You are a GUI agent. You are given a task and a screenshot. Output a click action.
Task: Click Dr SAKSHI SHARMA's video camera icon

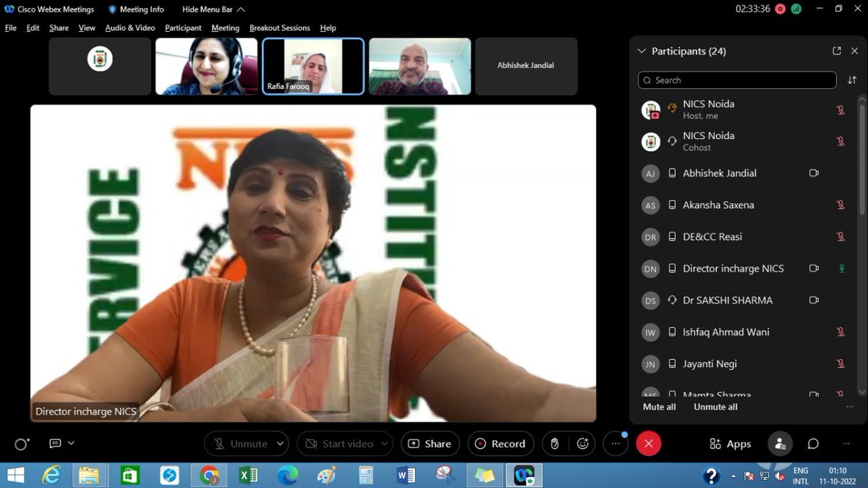814,300
